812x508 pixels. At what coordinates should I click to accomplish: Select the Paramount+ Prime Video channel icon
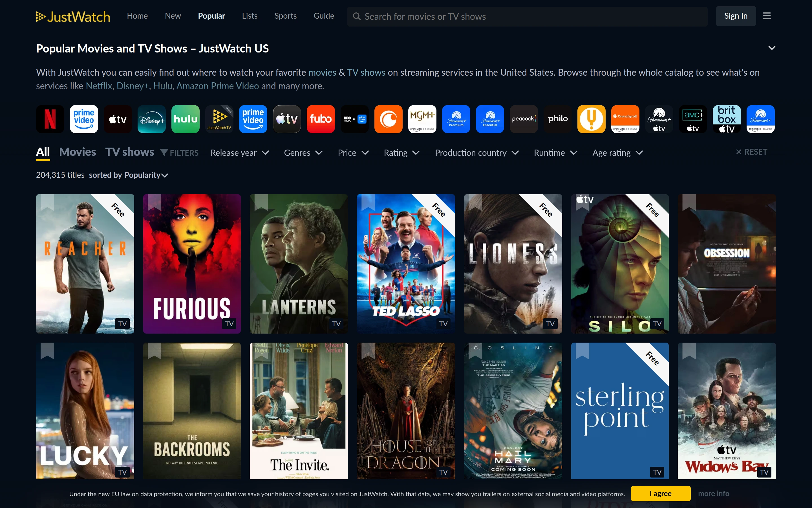[761, 119]
